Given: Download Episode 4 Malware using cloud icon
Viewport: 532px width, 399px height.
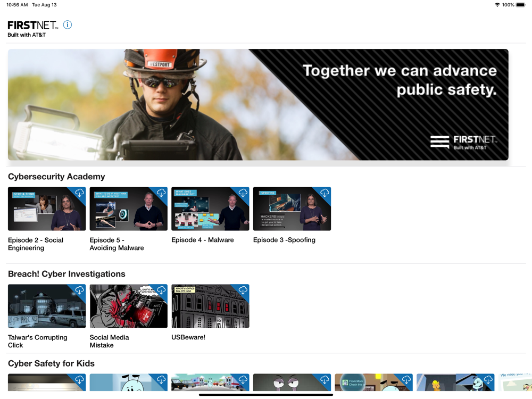Looking at the screenshot, I should coord(243,193).
